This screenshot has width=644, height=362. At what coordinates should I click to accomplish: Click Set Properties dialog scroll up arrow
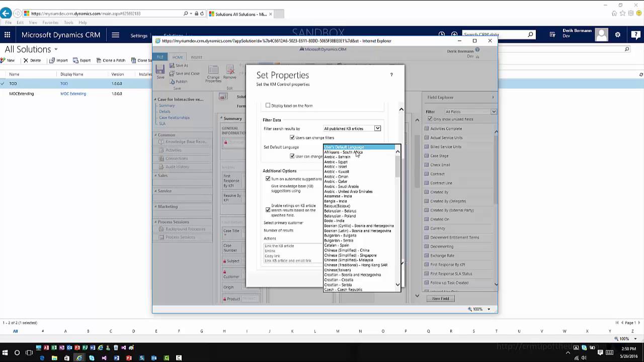tap(401, 109)
